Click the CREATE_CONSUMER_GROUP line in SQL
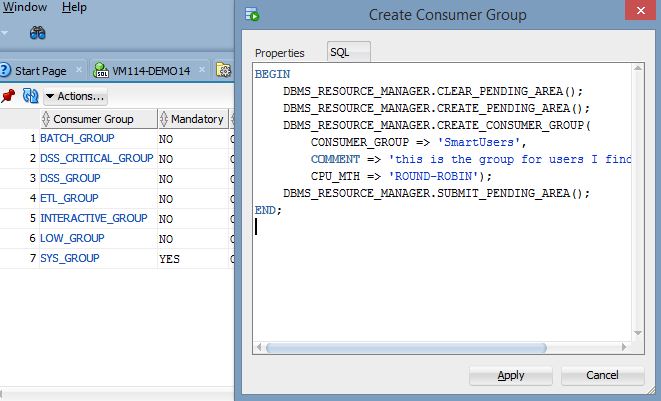661x401 pixels. coord(437,126)
